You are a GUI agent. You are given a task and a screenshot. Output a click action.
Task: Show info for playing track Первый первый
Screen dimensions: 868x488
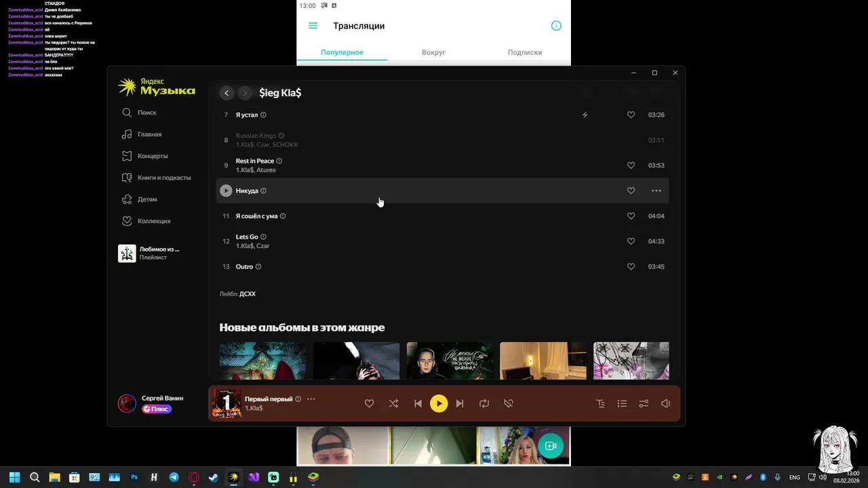[x=298, y=399]
